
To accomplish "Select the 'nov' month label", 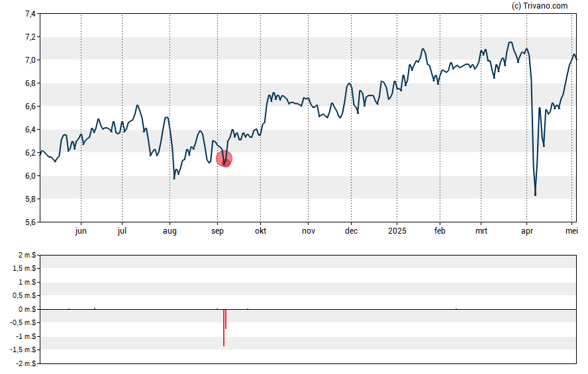I will click(309, 231).
